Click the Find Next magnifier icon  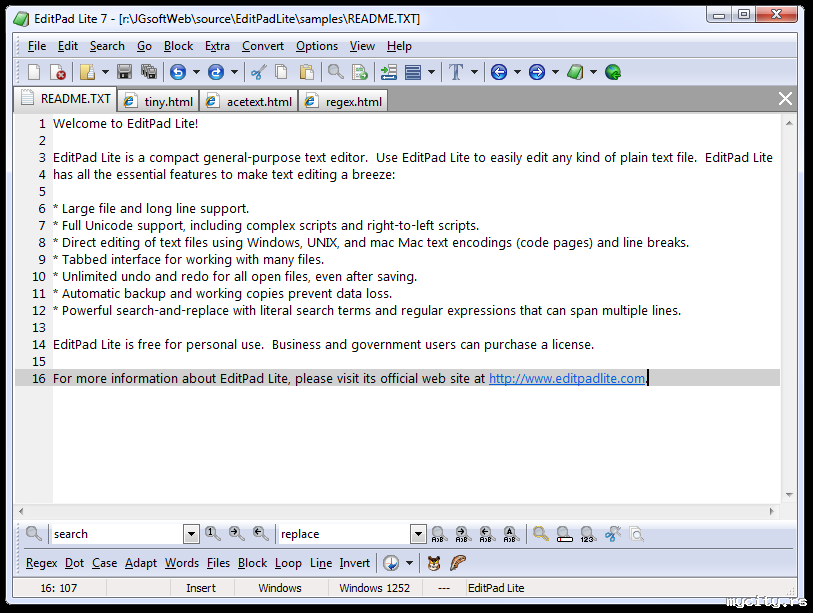tap(237, 534)
